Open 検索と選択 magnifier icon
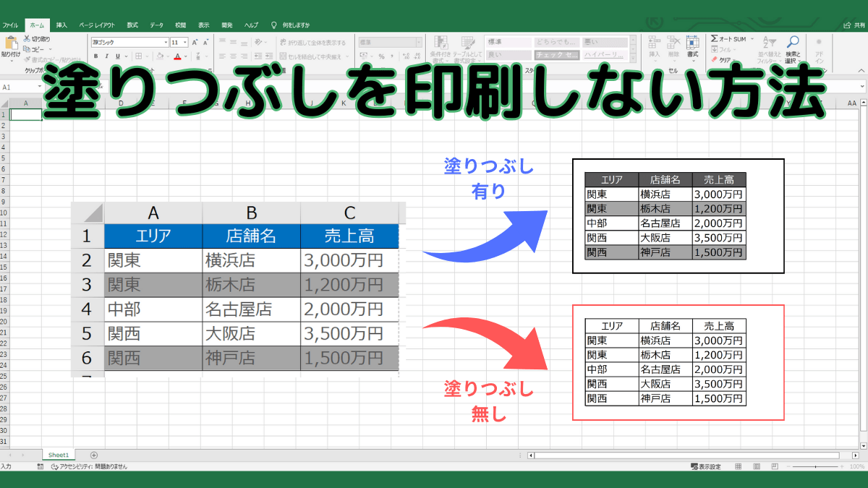The width and height of the screenshot is (868, 488). pyautogui.click(x=793, y=43)
